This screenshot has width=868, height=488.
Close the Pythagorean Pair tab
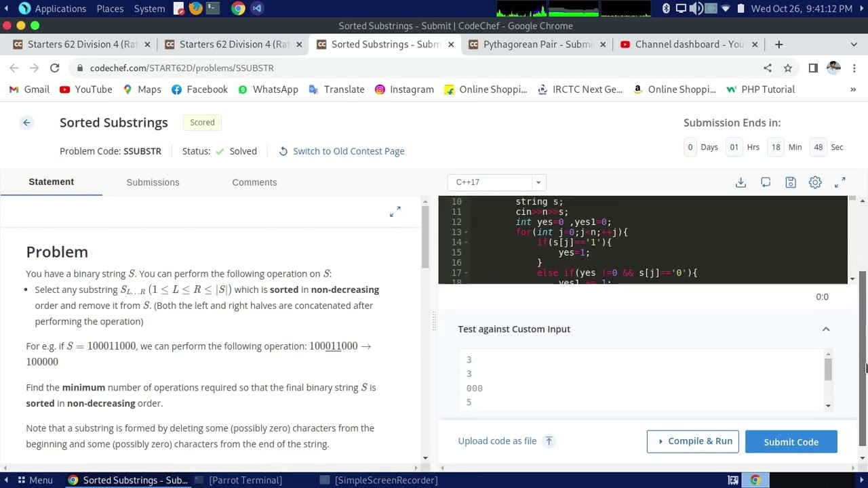coord(603,45)
